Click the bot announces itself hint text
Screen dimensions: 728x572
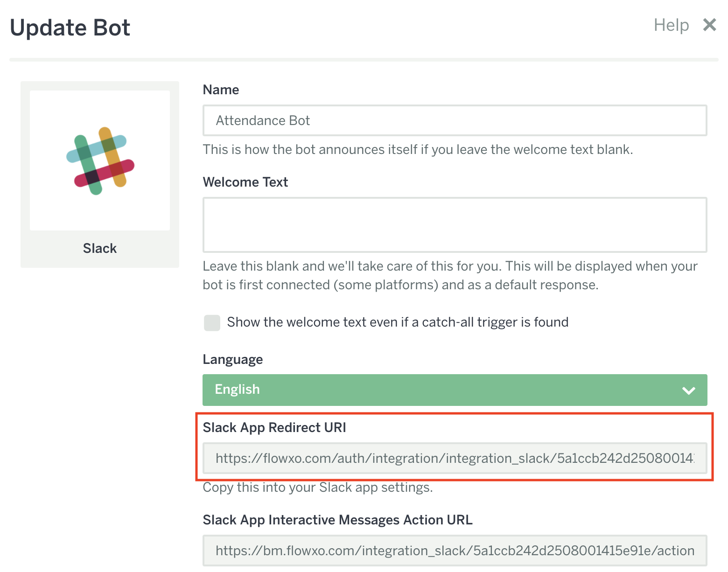point(417,149)
